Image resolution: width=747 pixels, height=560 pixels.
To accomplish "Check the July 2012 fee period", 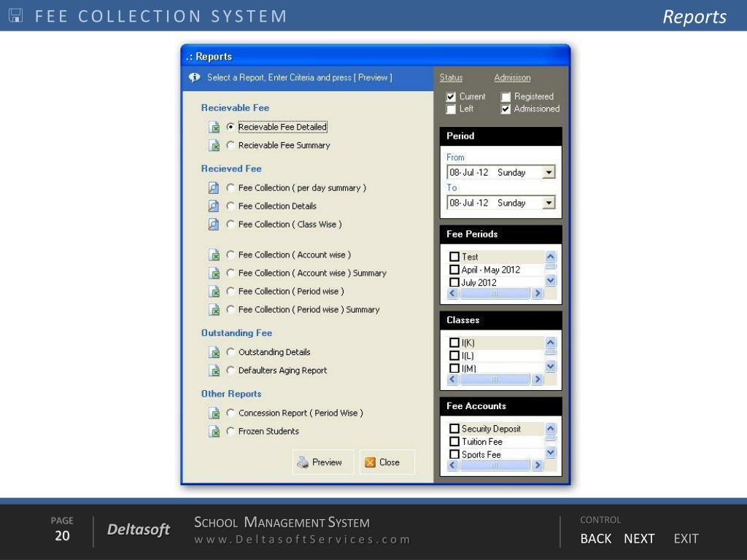I will pyautogui.click(x=454, y=282).
